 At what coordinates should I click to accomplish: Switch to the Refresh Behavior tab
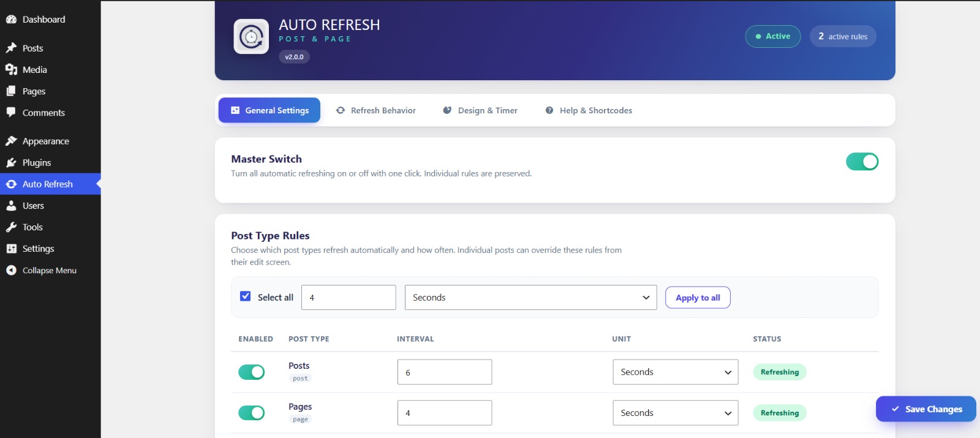376,110
